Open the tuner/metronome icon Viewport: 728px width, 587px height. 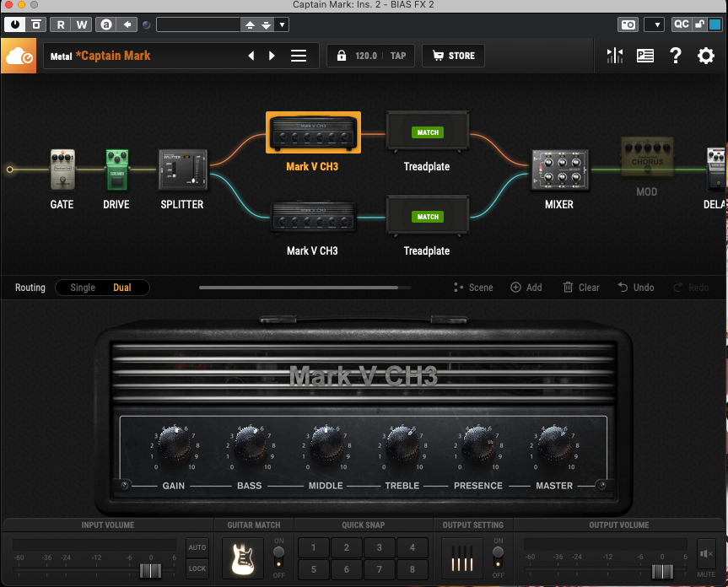[x=615, y=56]
